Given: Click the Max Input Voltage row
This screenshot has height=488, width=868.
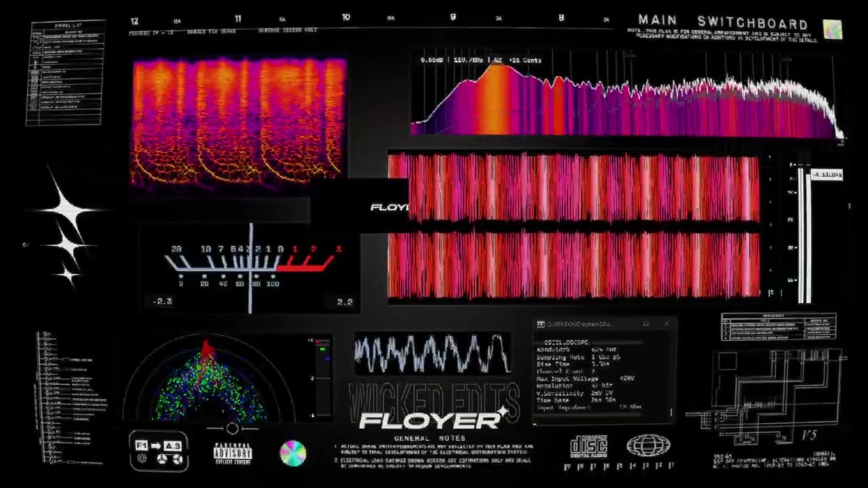Looking at the screenshot, I should (x=585, y=378).
